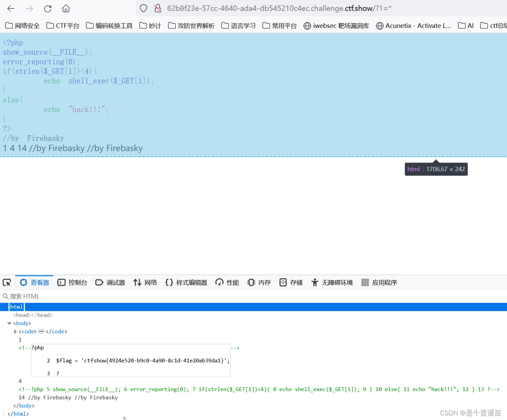The image size is (507, 420).
Task: Reload the current page
Action: click(48, 9)
